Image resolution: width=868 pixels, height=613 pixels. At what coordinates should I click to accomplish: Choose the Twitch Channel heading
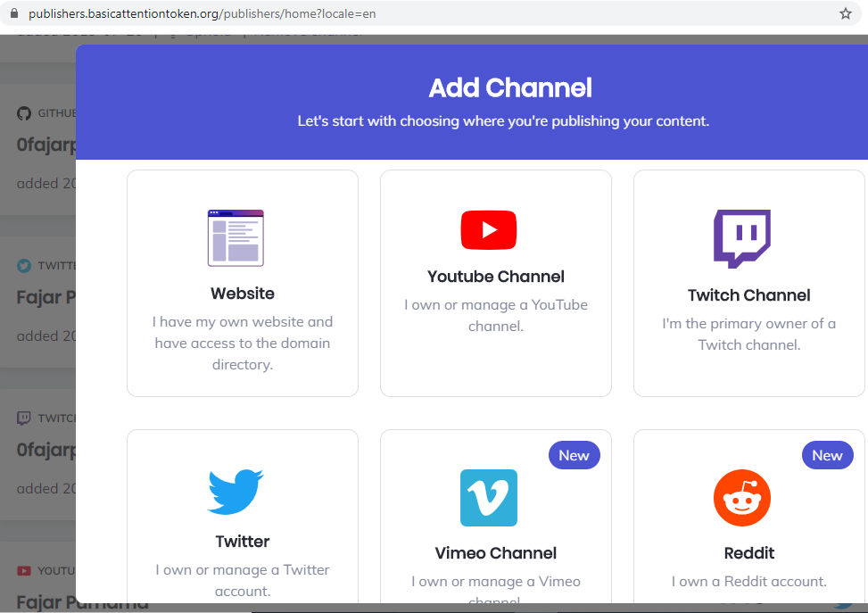click(x=749, y=295)
